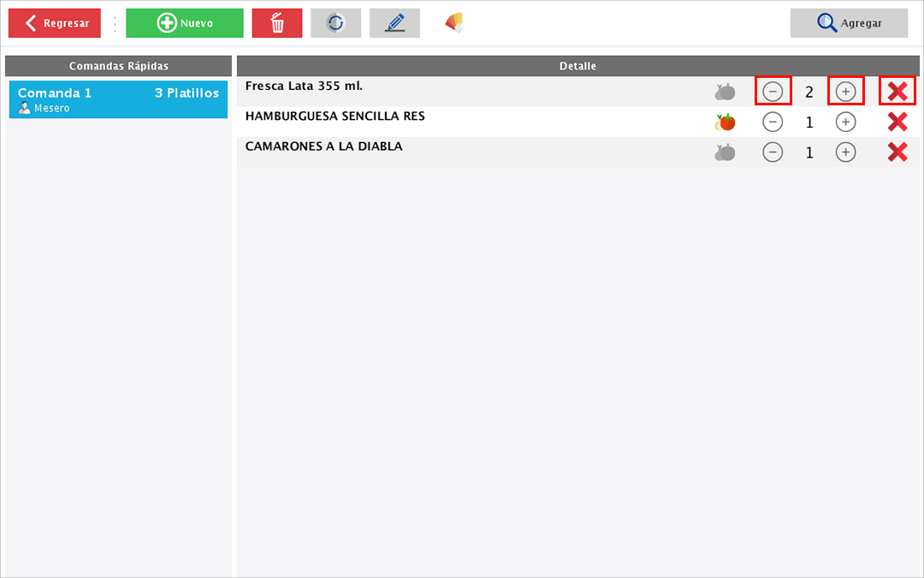Remove Fresca Lata 355 ml. from order
924x578 pixels.
tap(897, 92)
